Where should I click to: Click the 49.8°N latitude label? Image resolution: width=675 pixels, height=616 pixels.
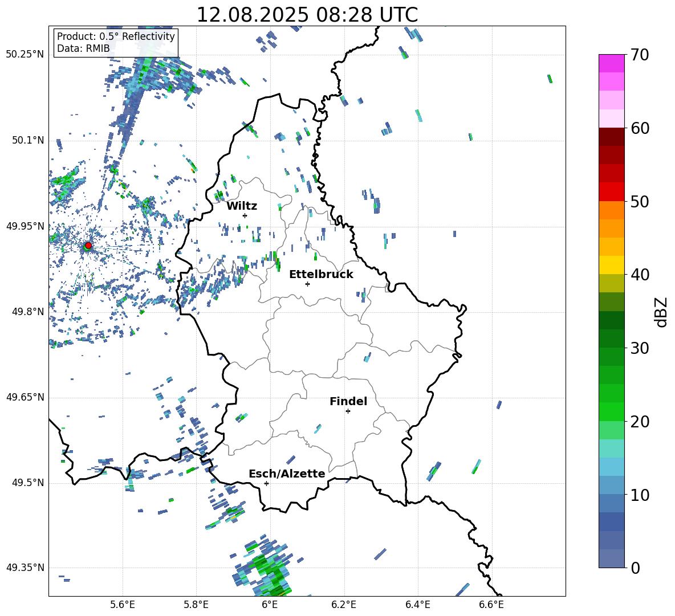coord(28,312)
